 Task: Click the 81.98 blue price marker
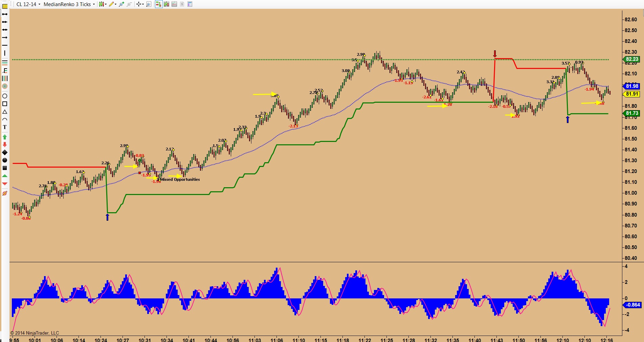tap(631, 86)
